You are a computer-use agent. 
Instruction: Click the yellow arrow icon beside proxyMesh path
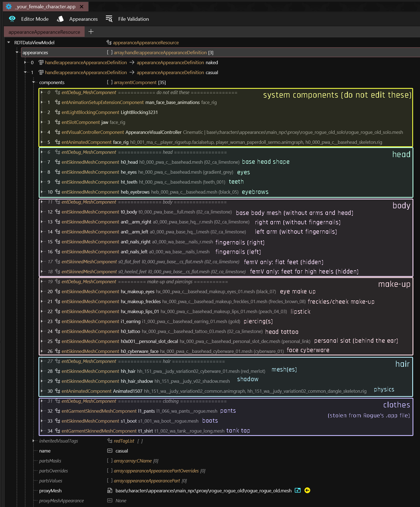(x=307, y=490)
